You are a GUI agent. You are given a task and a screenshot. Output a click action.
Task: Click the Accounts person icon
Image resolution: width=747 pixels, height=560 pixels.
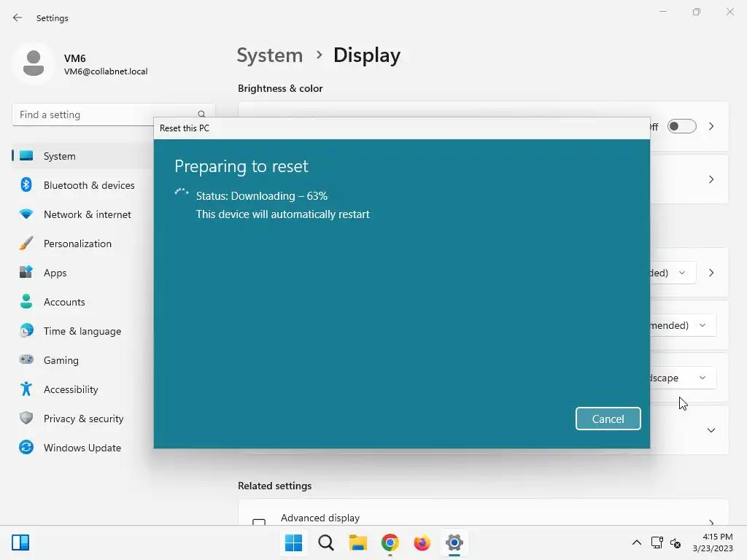click(x=26, y=301)
